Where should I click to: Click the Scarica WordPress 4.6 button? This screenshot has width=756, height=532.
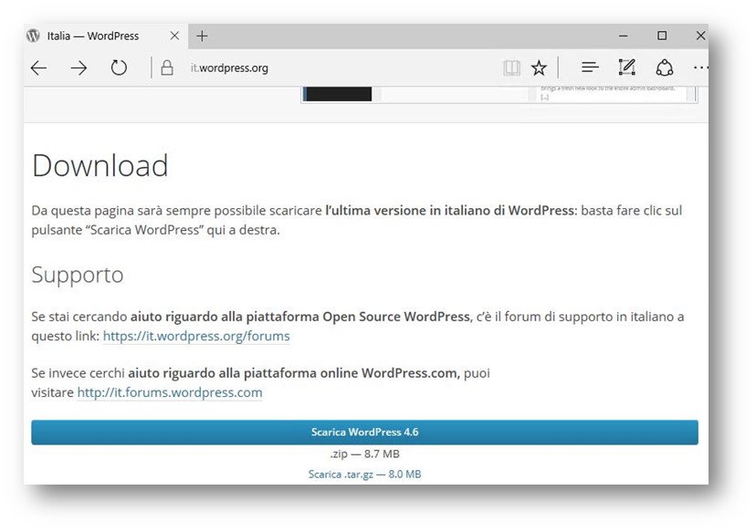click(x=364, y=433)
